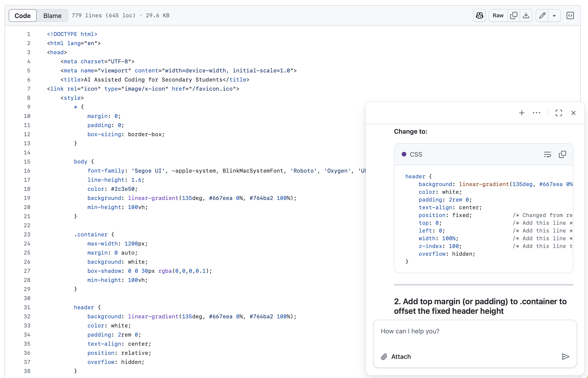
Task: Click line number 15 in gutter
Action: [x=27, y=161]
